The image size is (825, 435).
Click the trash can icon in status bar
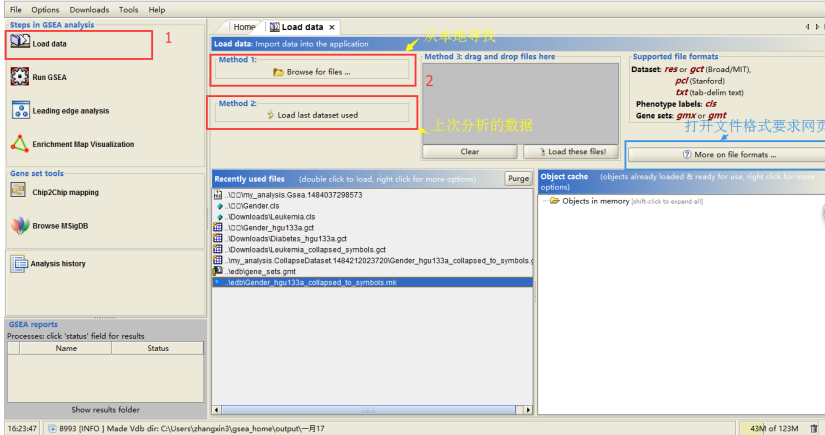tap(813, 429)
